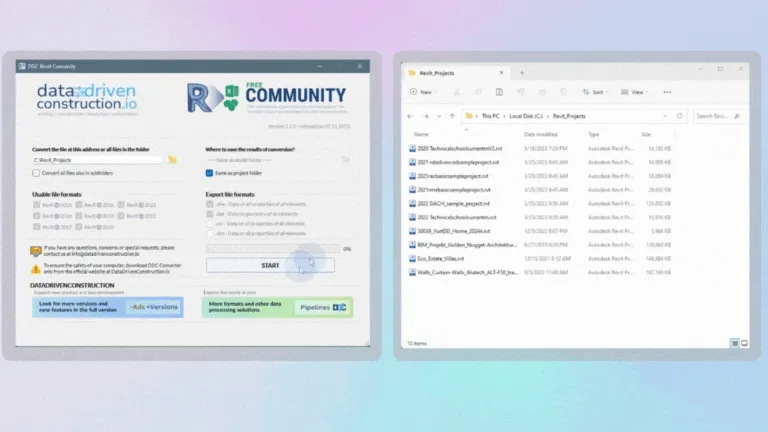Click the Share icon in Explorer toolbar

542,92
